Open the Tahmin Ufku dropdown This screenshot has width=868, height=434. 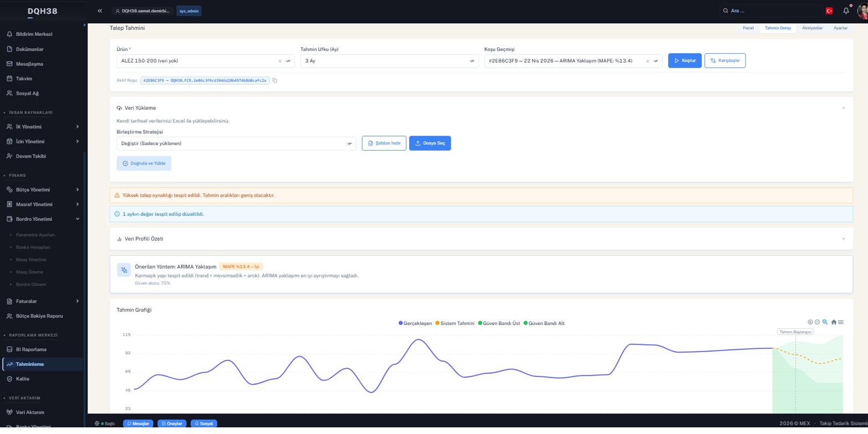click(389, 61)
